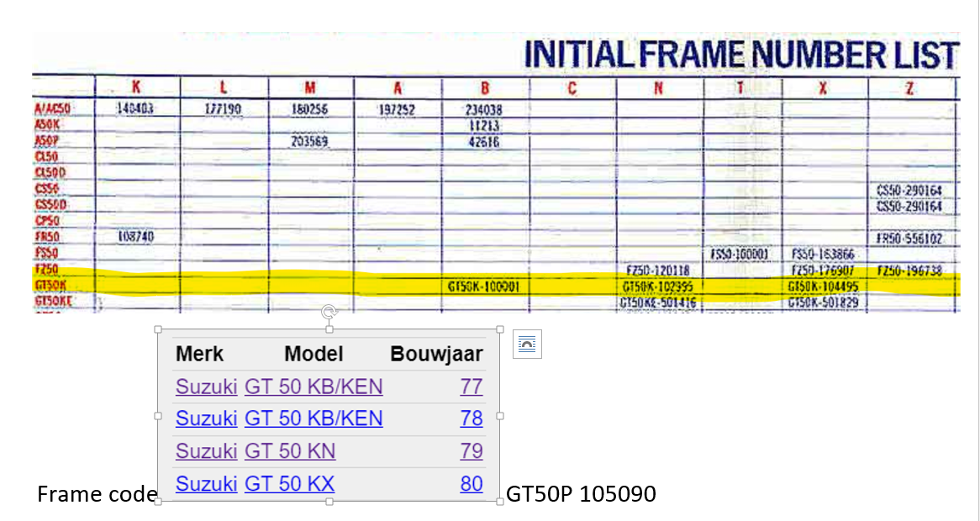Click the 78 Bouwjaar link
Viewport: 980px width, 521px height.
(472, 418)
